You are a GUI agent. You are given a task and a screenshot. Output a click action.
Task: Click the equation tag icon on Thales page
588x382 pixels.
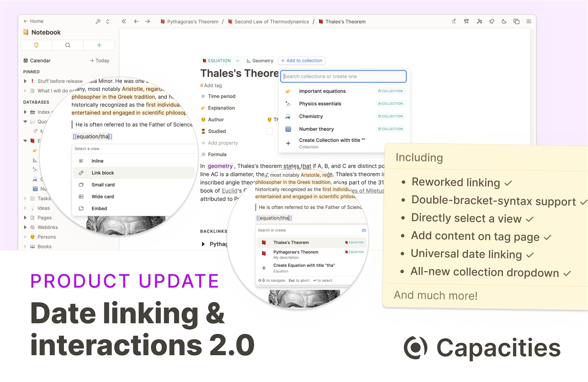[205, 60]
